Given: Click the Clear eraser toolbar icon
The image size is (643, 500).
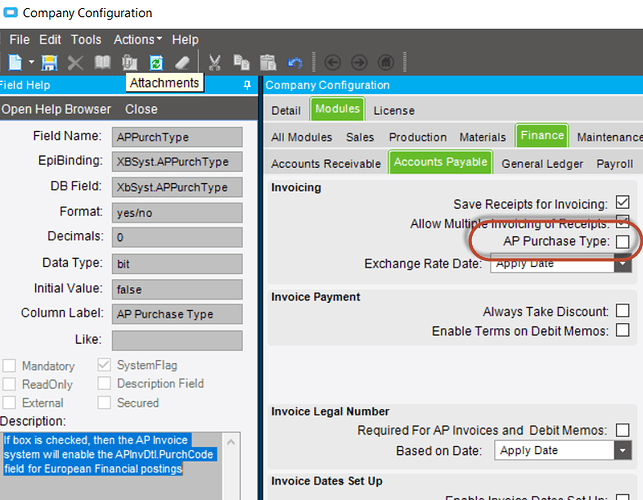Looking at the screenshot, I should (x=182, y=63).
